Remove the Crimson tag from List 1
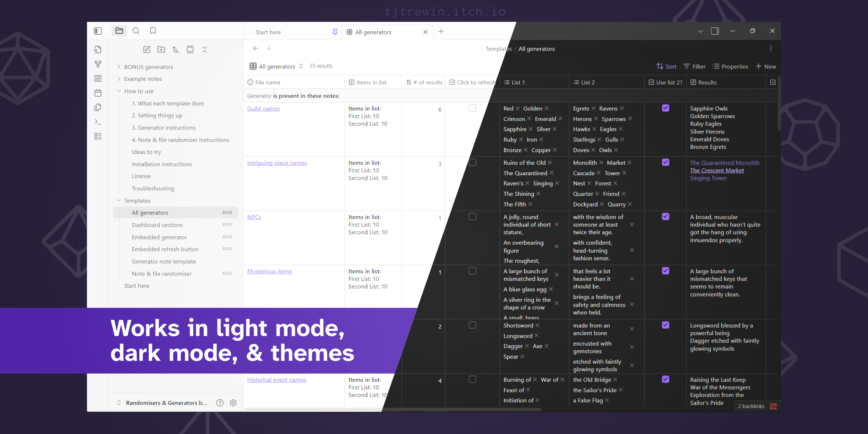This screenshot has width=868, height=434. (529, 119)
